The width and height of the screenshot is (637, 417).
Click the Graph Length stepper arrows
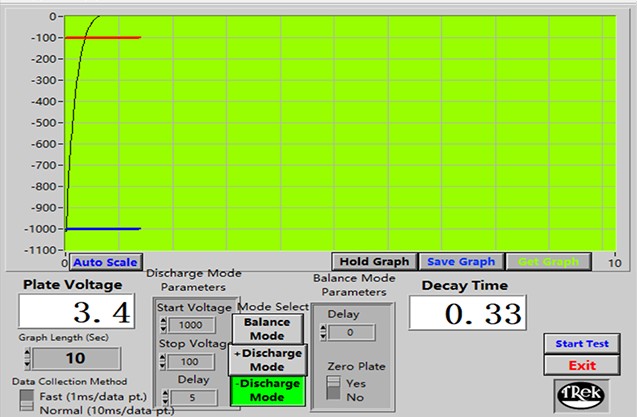27,359
